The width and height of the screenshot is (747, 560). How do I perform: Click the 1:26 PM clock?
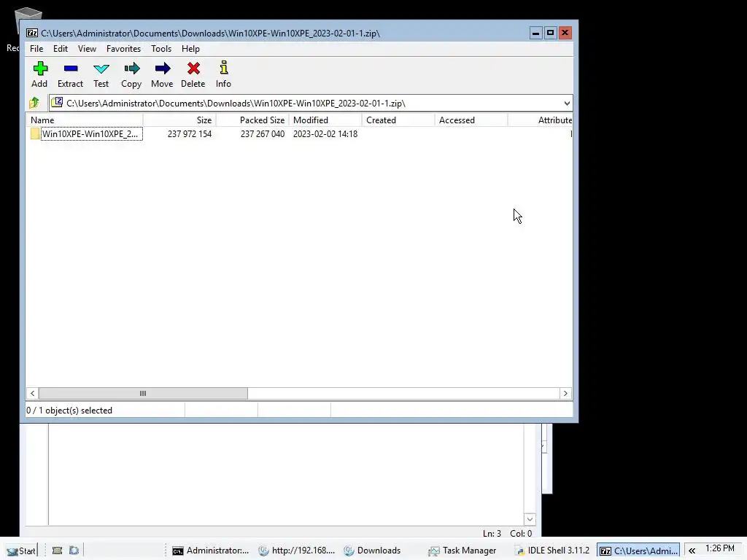coord(720,548)
